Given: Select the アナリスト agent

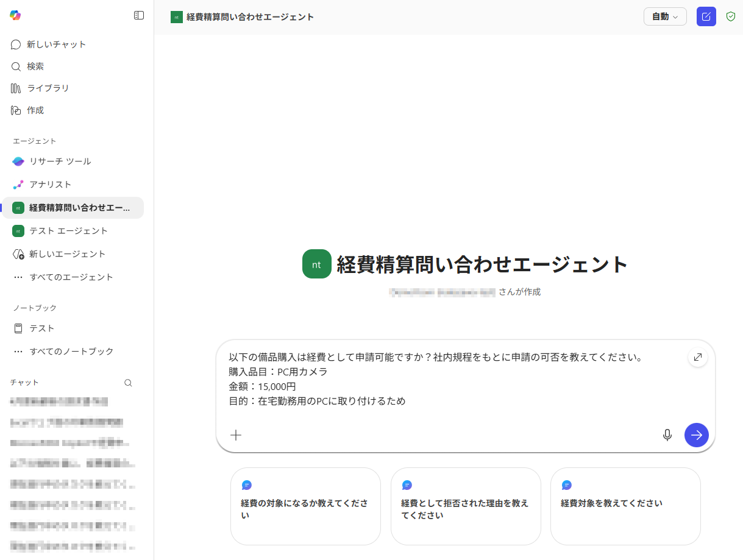Looking at the screenshot, I should pyautogui.click(x=50, y=185).
